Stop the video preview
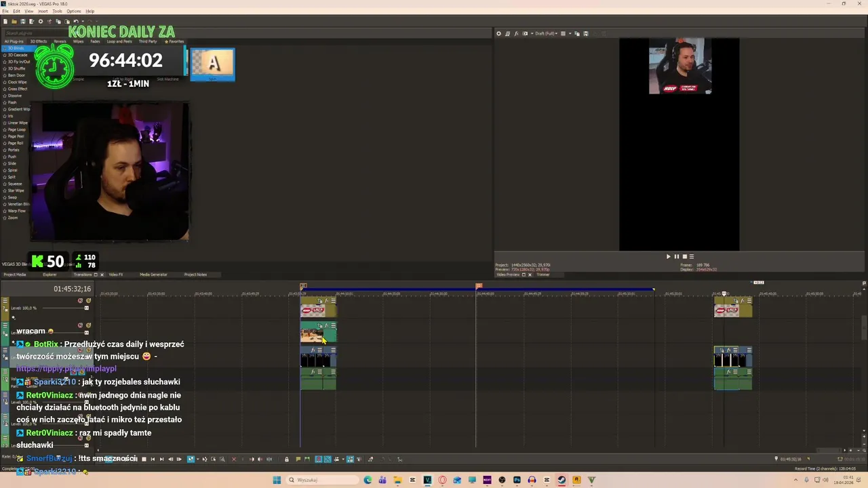The width and height of the screenshot is (868, 488). pos(684,257)
